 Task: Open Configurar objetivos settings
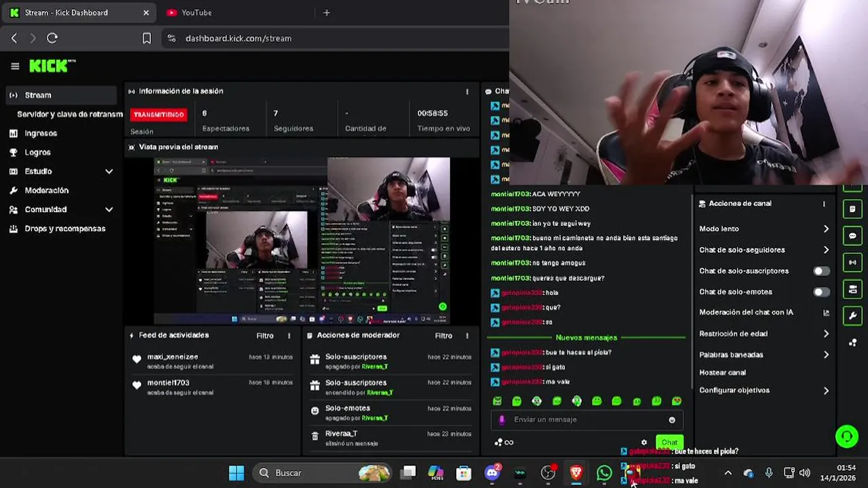click(764, 390)
